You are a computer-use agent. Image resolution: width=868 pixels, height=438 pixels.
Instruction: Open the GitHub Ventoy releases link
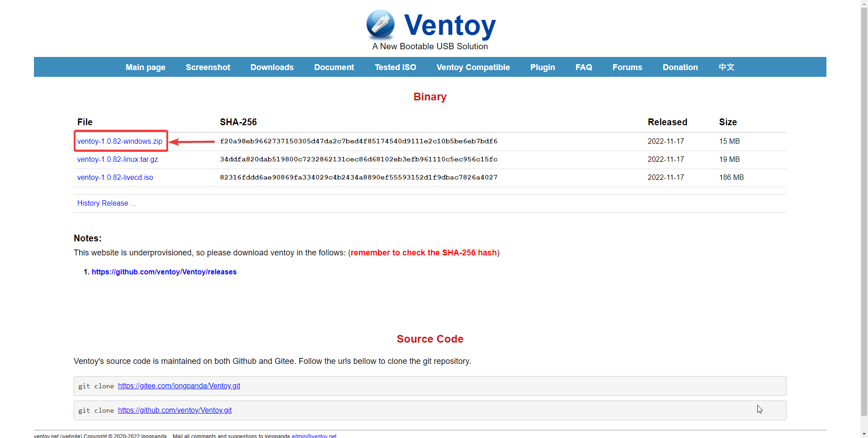(164, 272)
